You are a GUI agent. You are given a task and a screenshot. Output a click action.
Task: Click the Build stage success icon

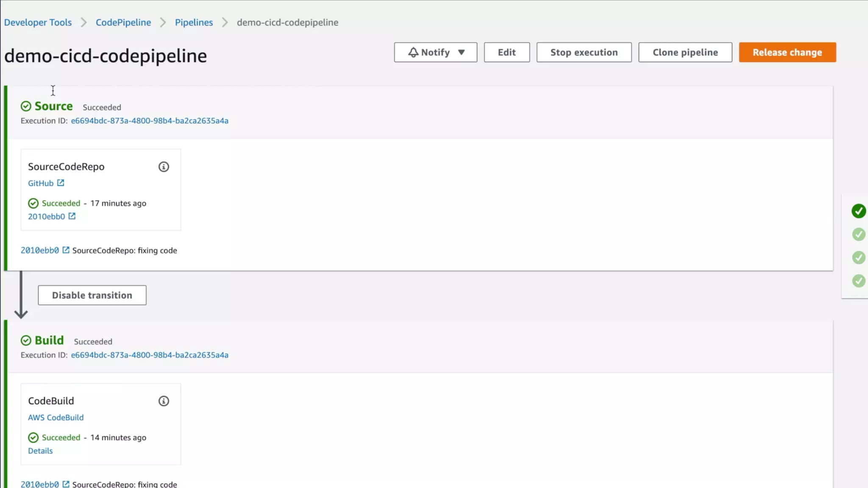click(x=26, y=340)
